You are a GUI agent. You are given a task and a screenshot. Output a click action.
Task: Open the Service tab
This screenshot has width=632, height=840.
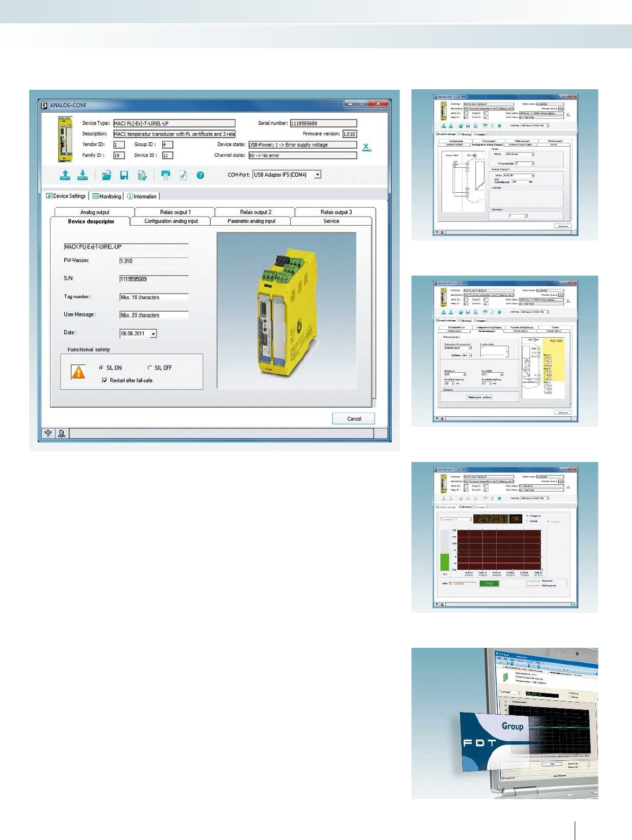pyautogui.click(x=331, y=221)
